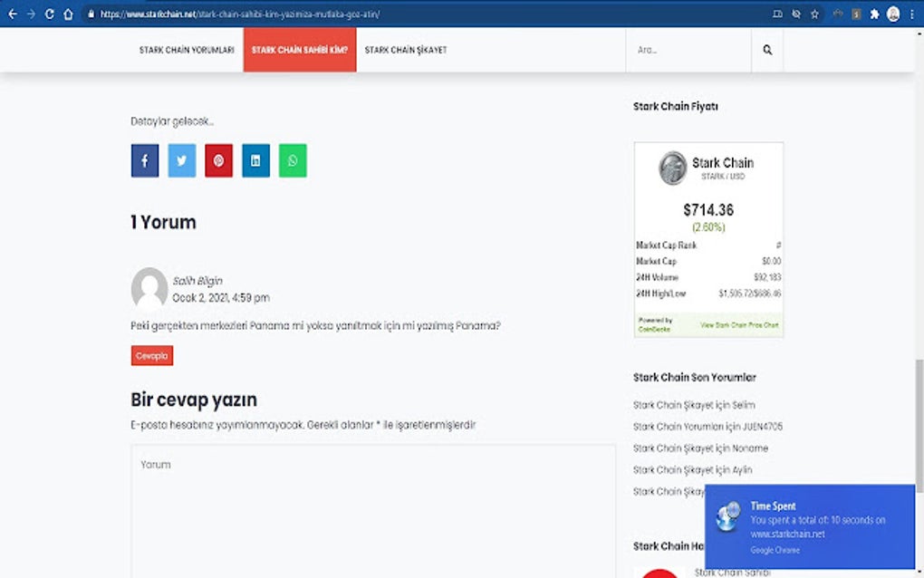Open View Stark Chain Price Chart link
This screenshot has height=578, width=924.
(x=739, y=324)
